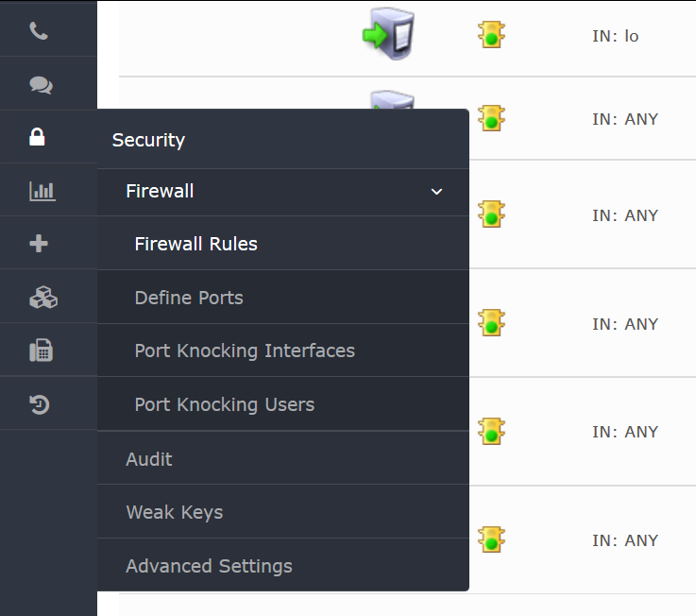
Task: Select the Security lock icon
Action: [37, 137]
